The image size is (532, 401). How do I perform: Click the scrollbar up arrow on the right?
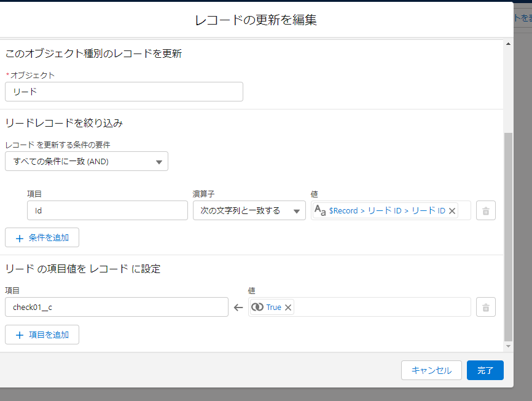pyautogui.click(x=509, y=43)
